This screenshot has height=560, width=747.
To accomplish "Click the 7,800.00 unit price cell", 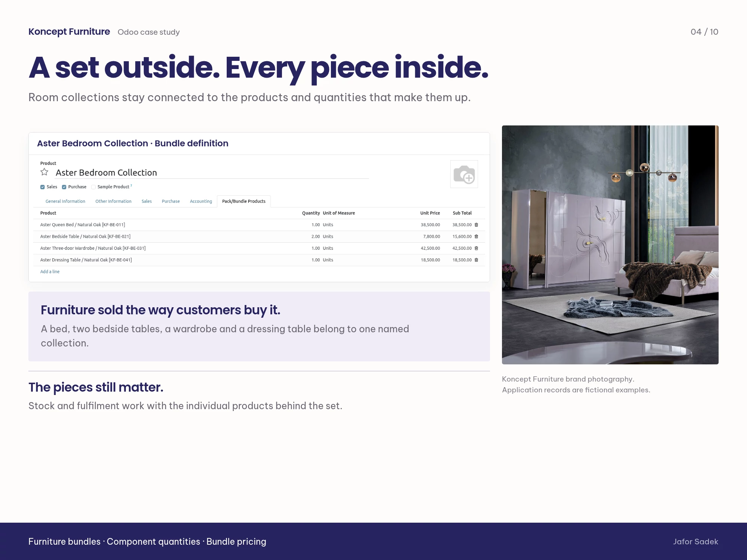I will 431,236.
